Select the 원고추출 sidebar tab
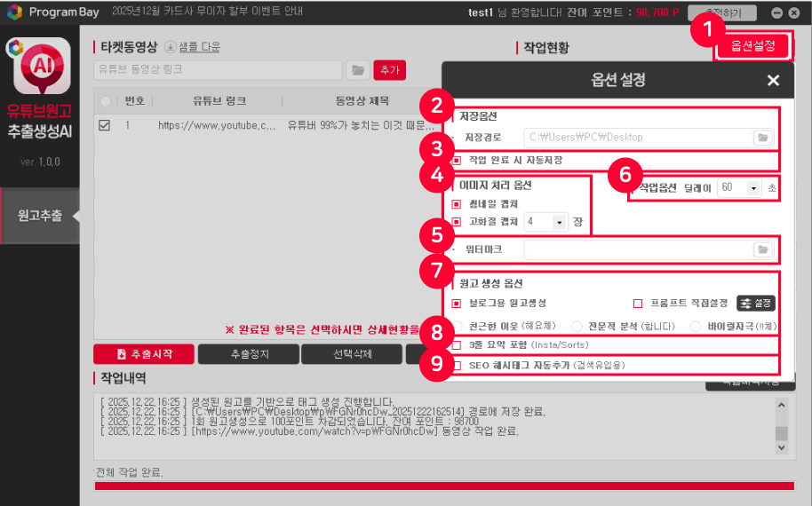This screenshot has width=812, height=506. [x=40, y=216]
